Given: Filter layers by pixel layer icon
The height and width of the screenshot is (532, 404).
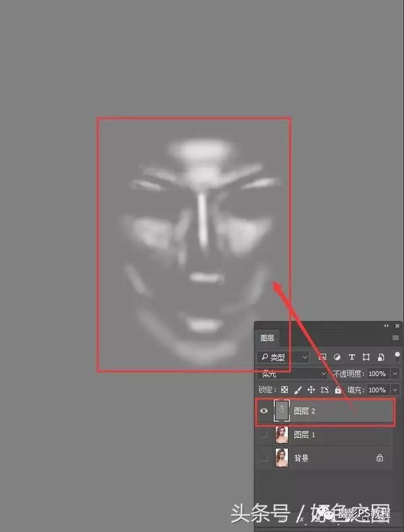Looking at the screenshot, I should 323,357.
